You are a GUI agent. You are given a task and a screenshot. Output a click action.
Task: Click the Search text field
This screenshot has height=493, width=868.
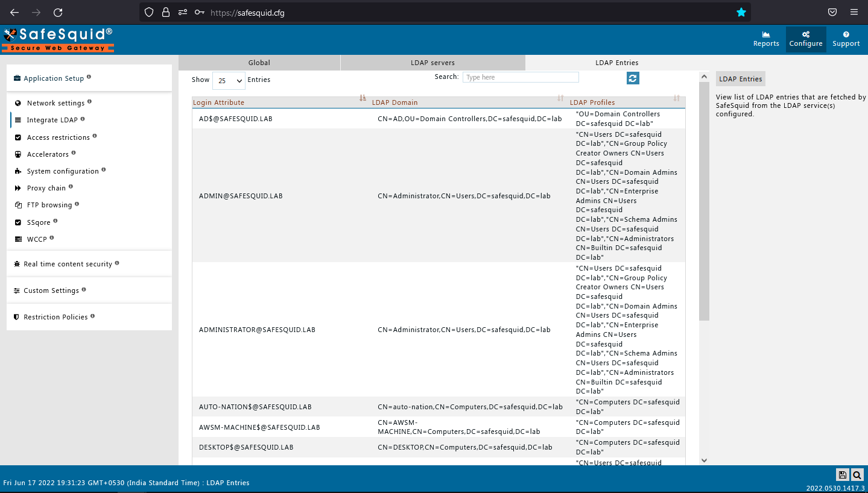pyautogui.click(x=521, y=77)
